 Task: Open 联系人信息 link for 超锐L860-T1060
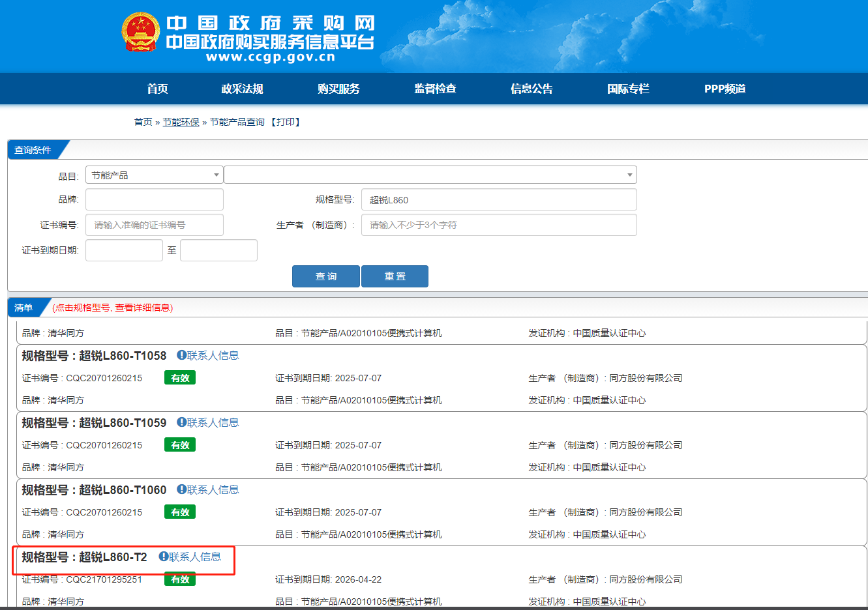pos(213,489)
